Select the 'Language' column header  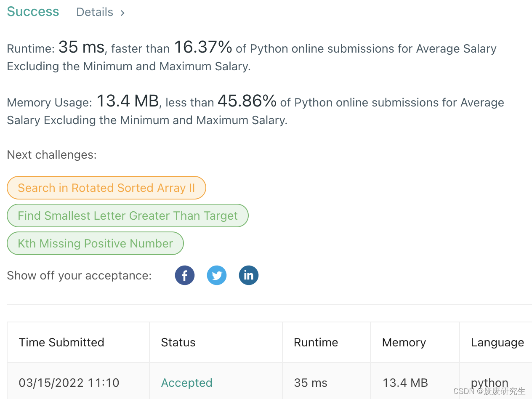click(497, 342)
